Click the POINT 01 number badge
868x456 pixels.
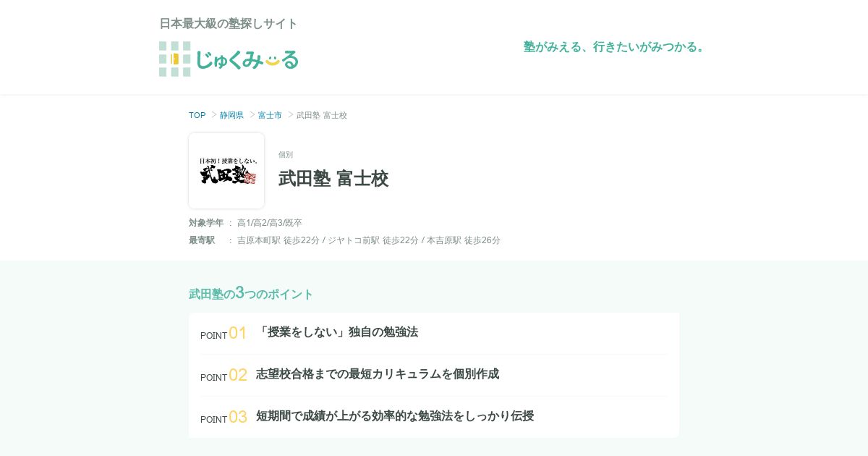pos(224,334)
